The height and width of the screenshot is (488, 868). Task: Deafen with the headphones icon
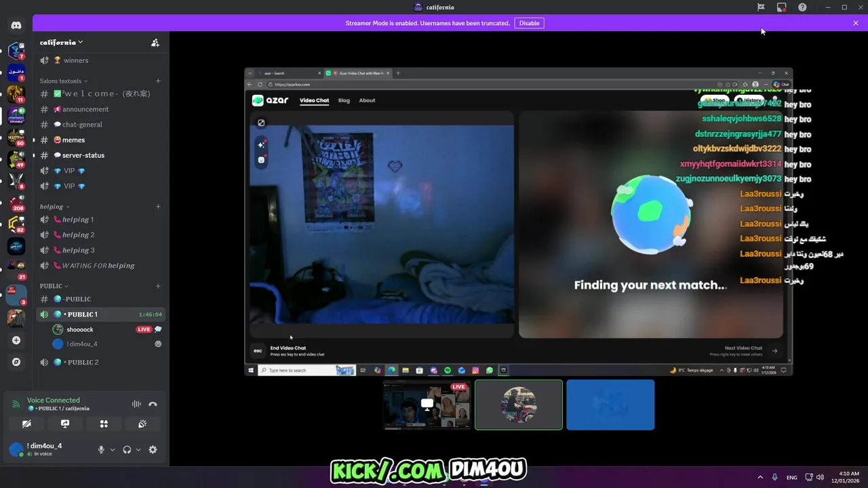tap(127, 449)
